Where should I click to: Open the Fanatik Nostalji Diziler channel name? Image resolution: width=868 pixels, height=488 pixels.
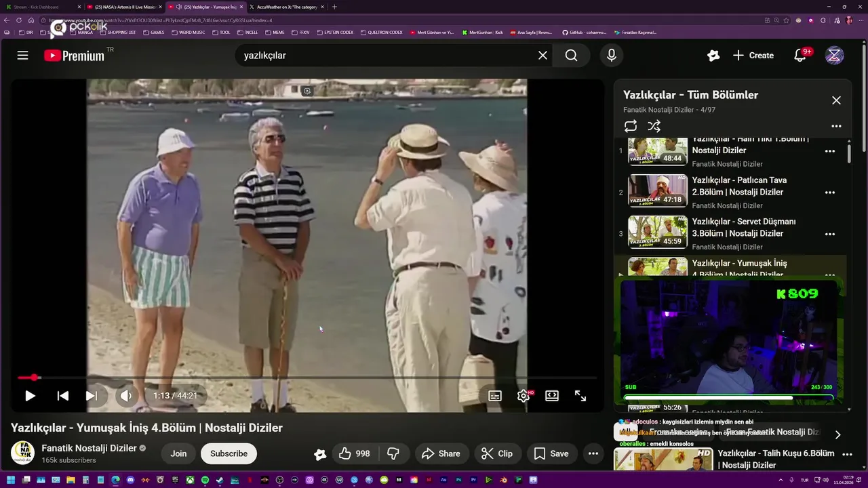tap(89, 448)
